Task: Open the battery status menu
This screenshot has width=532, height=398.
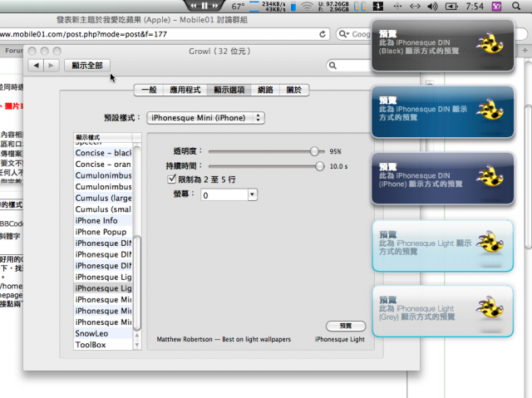Action: pos(451,6)
